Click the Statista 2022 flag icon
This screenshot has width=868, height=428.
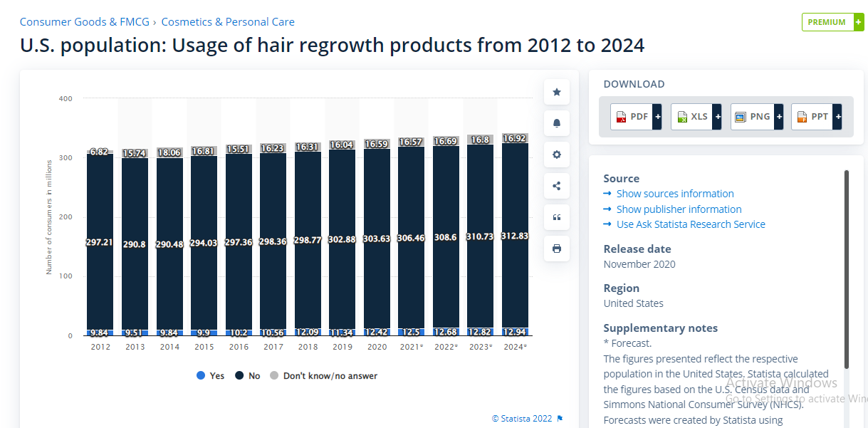pyautogui.click(x=560, y=419)
